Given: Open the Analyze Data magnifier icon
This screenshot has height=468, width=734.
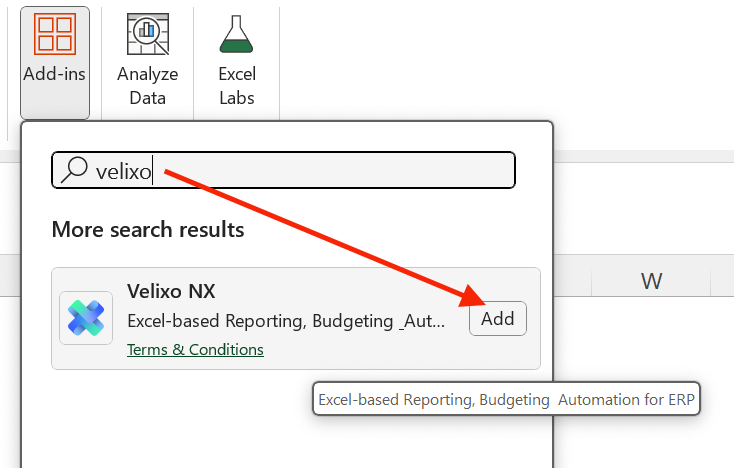Looking at the screenshot, I should coord(148,34).
